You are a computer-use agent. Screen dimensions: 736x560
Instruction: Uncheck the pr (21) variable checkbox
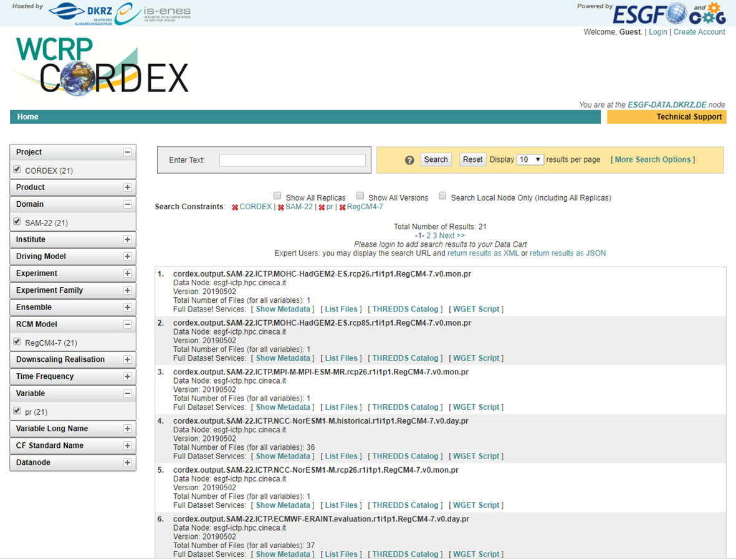[17, 411]
